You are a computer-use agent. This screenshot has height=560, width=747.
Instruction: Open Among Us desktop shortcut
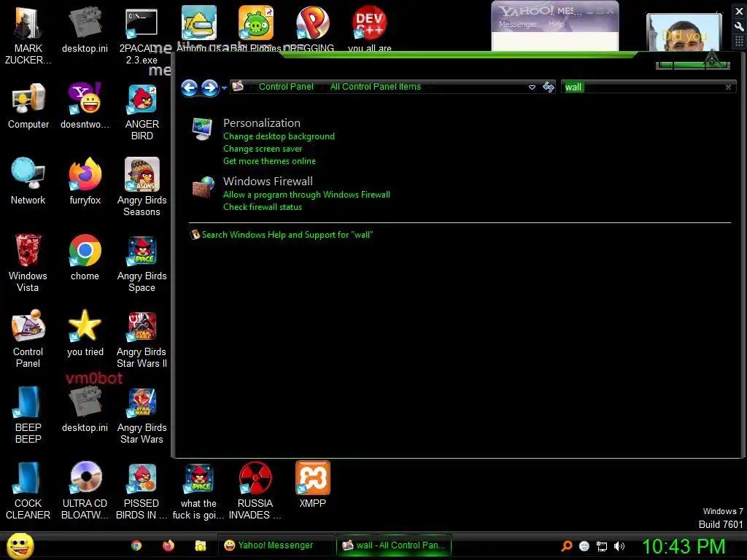(198, 28)
